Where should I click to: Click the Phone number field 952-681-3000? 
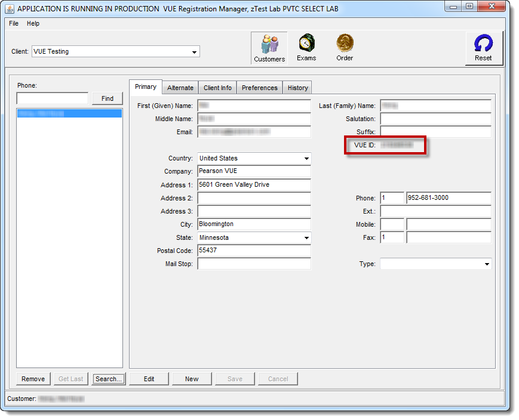pyautogui.click(x=449, y=198)
